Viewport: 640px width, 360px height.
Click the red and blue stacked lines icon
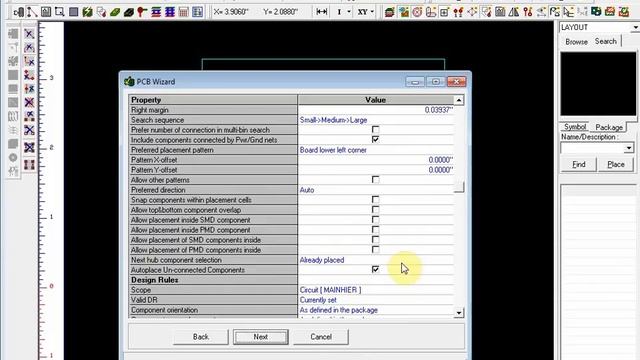pos(156,12)
